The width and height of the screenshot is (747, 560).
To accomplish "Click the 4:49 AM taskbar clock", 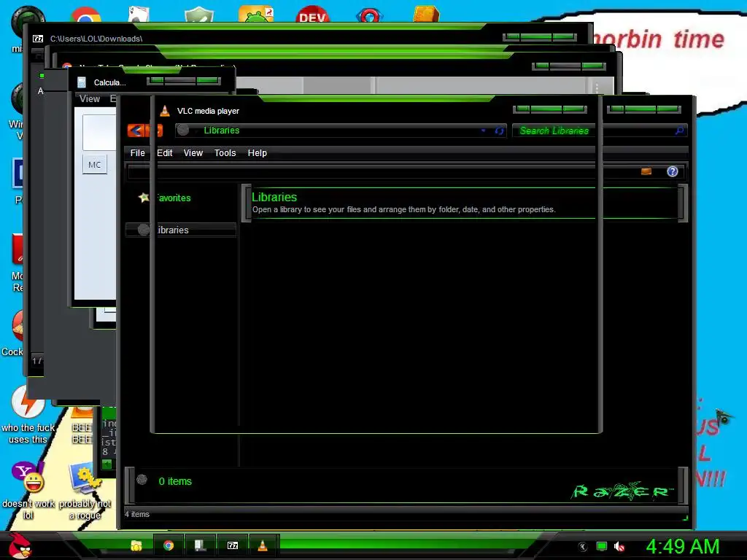I will pos(683,546).
